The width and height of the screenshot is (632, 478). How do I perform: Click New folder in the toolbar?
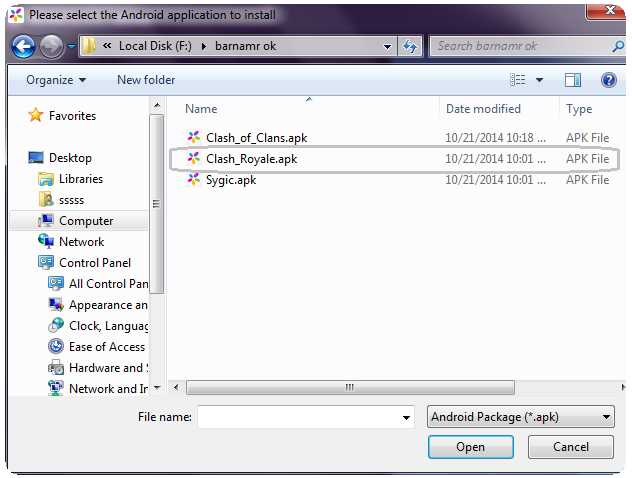pyautogui.click(x=146, y=80)
